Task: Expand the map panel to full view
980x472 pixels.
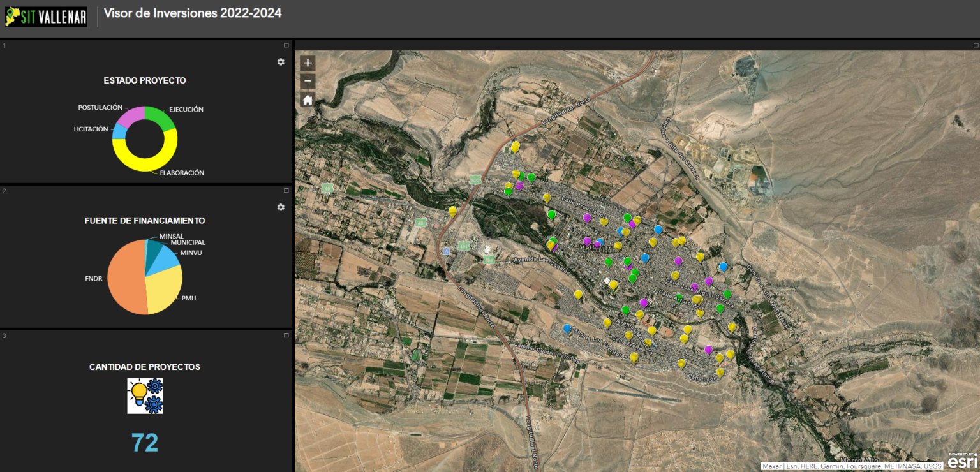Action: click(976, 45)
